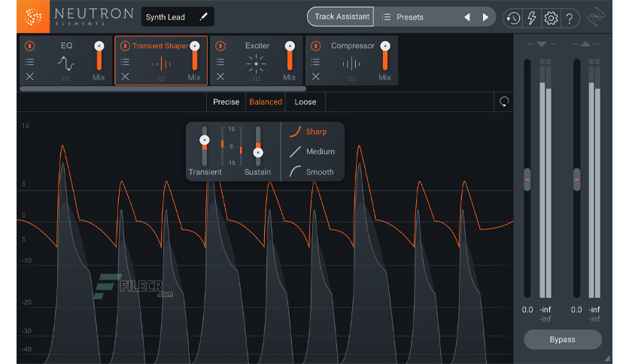Click the input gain 0.0 value
Viewport: 629px width, 364px height.
[x=527, y=310]
